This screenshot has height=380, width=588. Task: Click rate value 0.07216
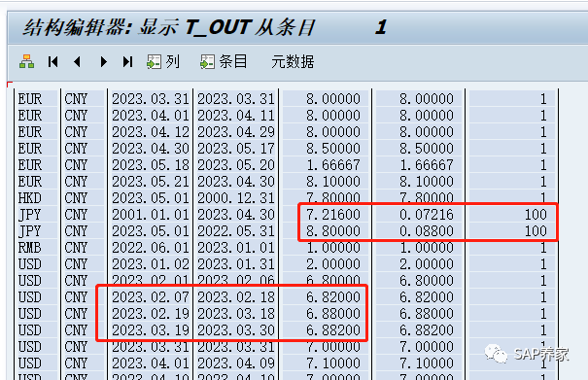click(427, 215)
